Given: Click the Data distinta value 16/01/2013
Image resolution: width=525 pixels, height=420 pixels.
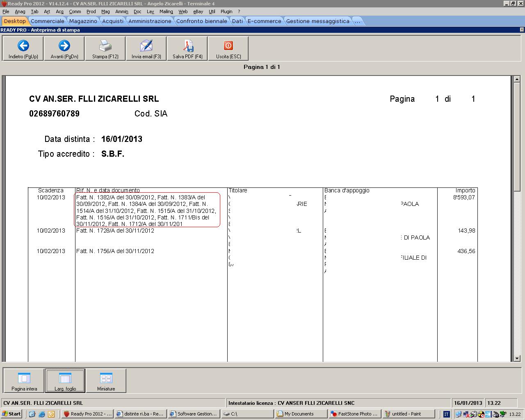Looking at the screenshot, I should [122, 139].
